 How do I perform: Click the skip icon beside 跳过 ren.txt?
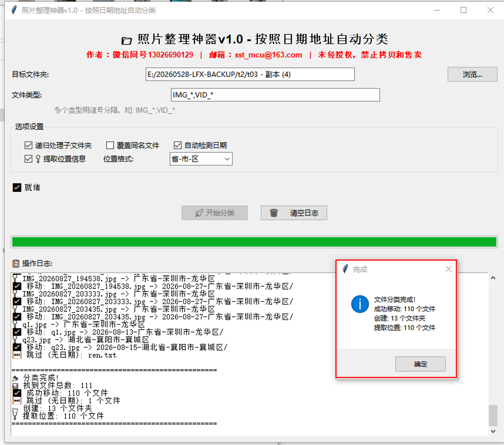pos(17,355)
